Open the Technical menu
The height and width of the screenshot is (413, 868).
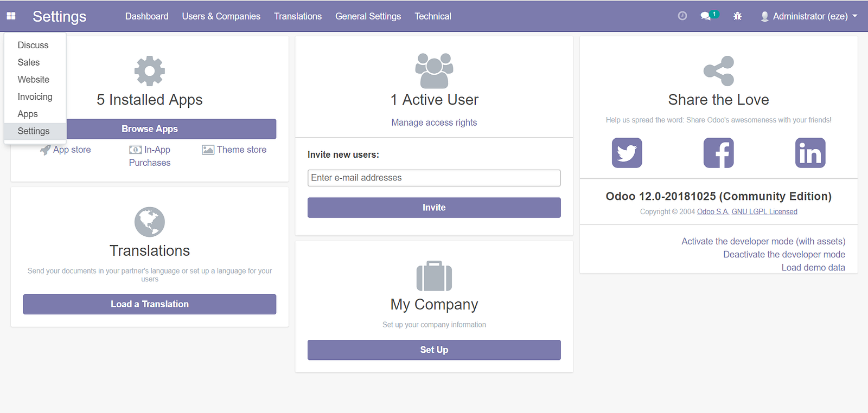coord(432,16)
